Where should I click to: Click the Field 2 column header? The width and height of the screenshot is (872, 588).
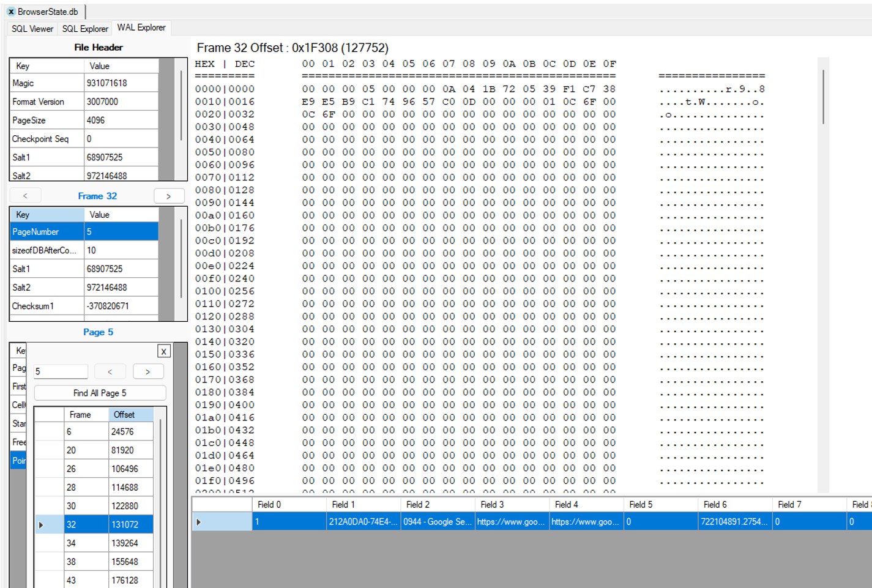[x=438, y=505]
